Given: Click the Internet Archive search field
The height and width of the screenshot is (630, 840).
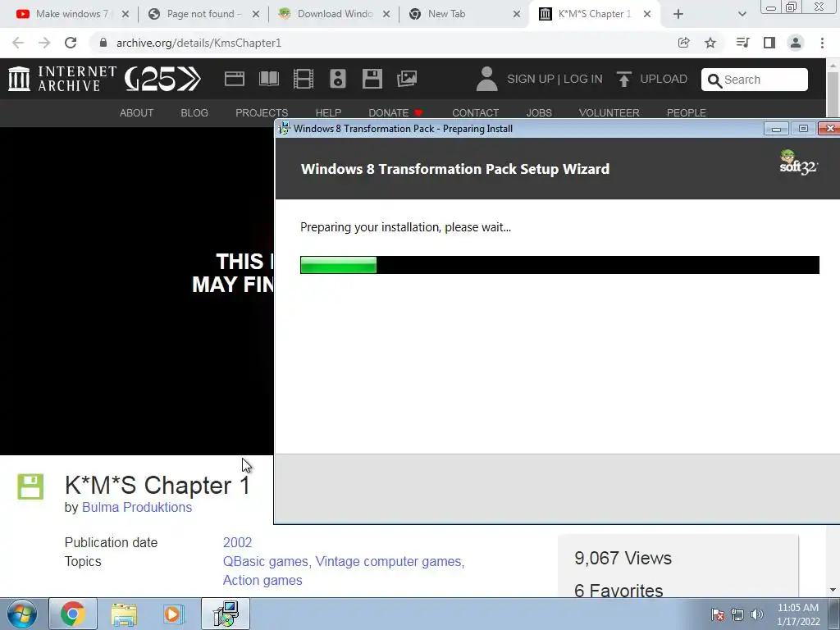Looking at the screenshot, I should 755,80.
